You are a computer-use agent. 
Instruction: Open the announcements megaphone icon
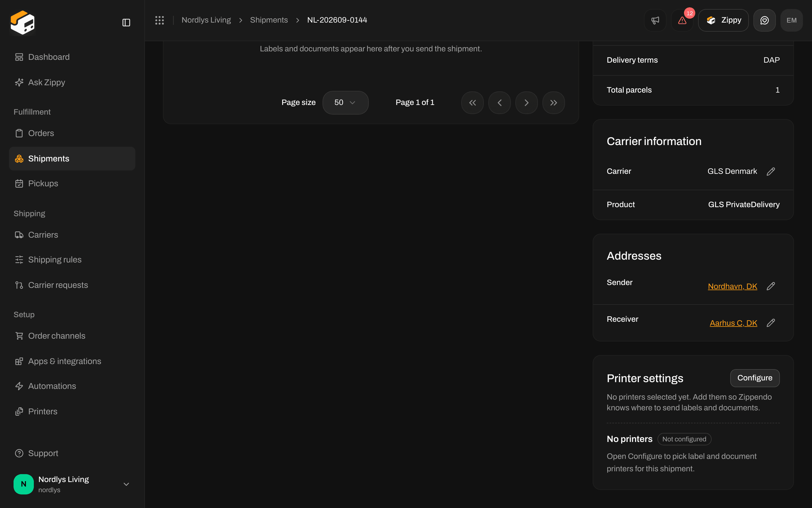point(655,20)
